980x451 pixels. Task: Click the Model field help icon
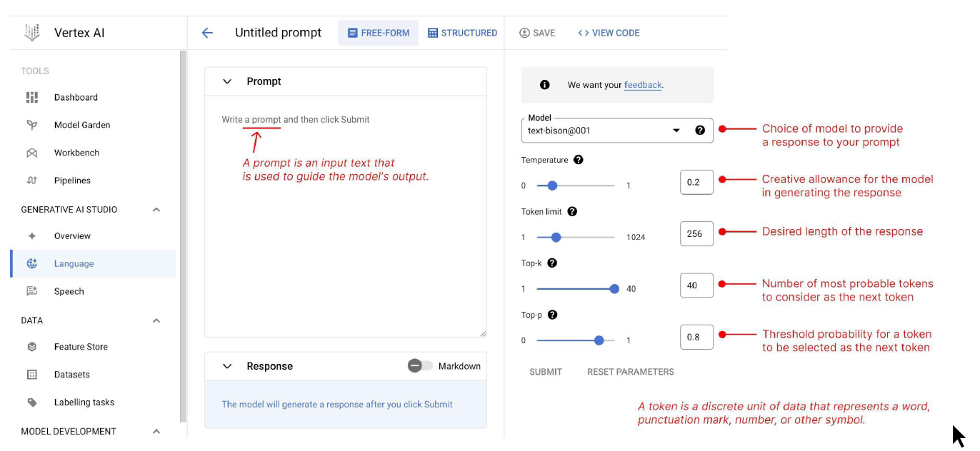click(699, 131)
